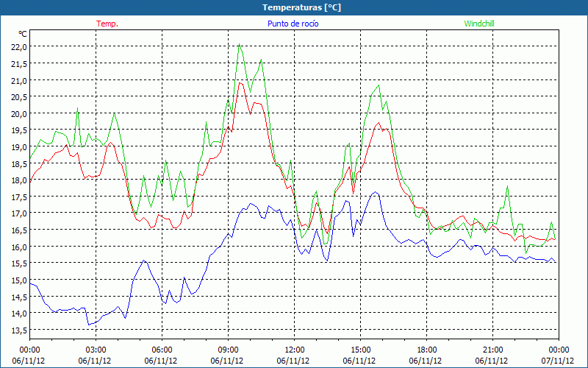Select the 21:00 time axis label
588x368 pixels.
click(x=493, y=350)
